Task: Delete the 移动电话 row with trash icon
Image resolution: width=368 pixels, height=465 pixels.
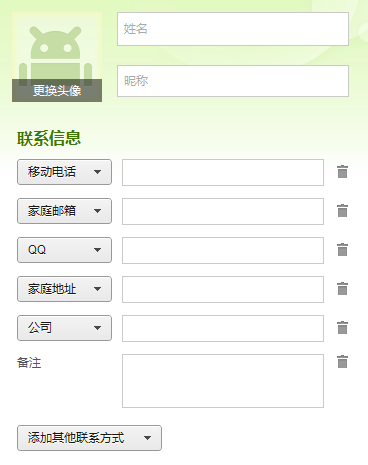Action: 342,172
